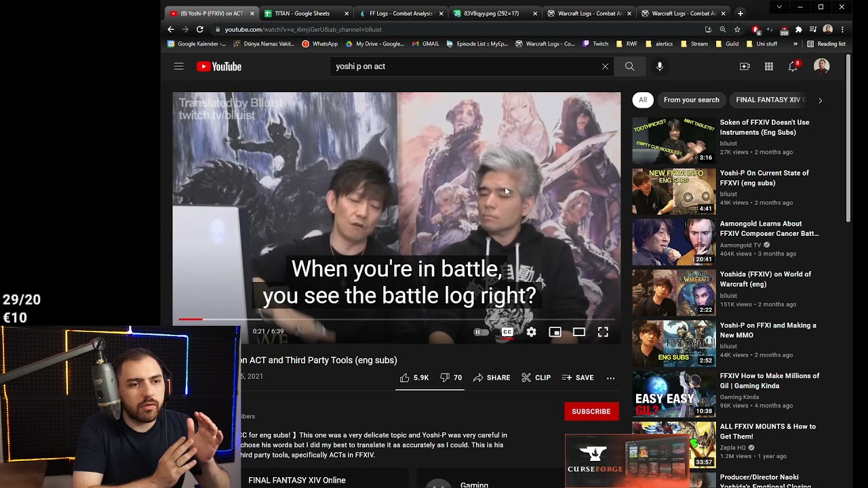Switch to theater mode
This screenshot has width=868, height=488.
[x=578, y=332]
